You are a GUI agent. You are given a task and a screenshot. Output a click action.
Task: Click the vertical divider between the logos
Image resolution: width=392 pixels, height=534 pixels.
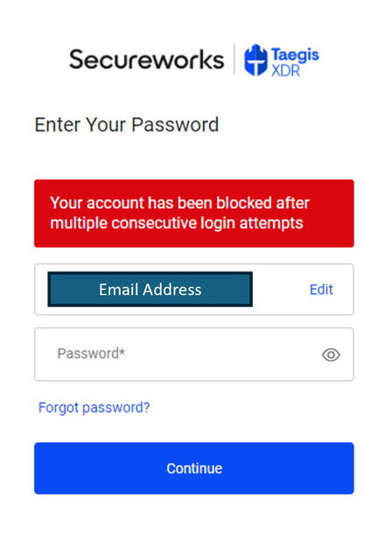pos(234,59)
